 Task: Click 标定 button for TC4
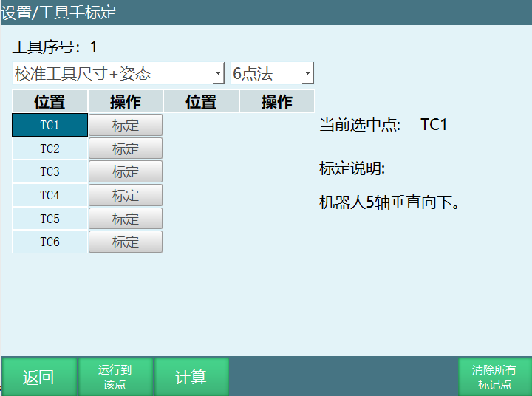coord(126,195)
